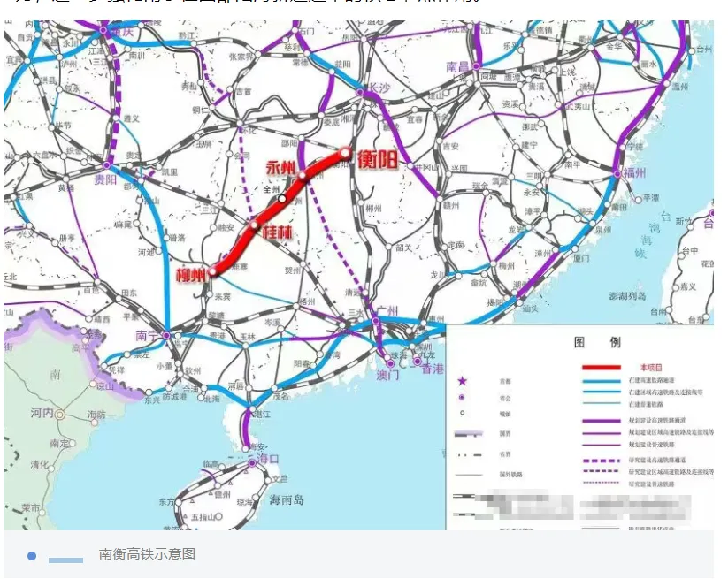Click the purple star capital icon in legend

pyautogui.click(x=463, y=381)
